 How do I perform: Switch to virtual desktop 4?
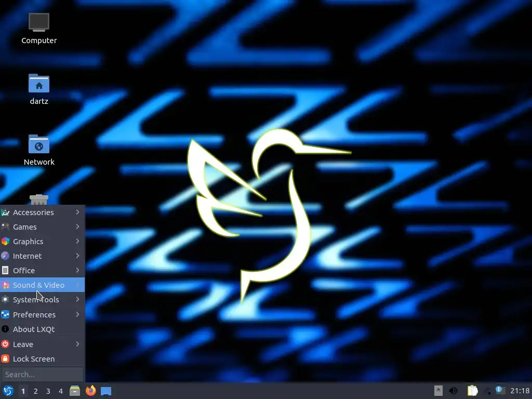click(x=60, y=391)
